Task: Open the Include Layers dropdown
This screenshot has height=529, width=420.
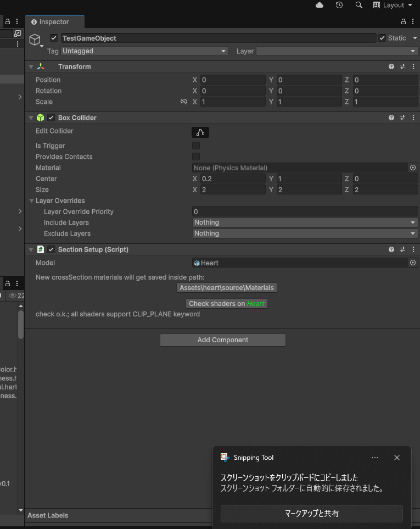Action: click(x=305, y=222)
